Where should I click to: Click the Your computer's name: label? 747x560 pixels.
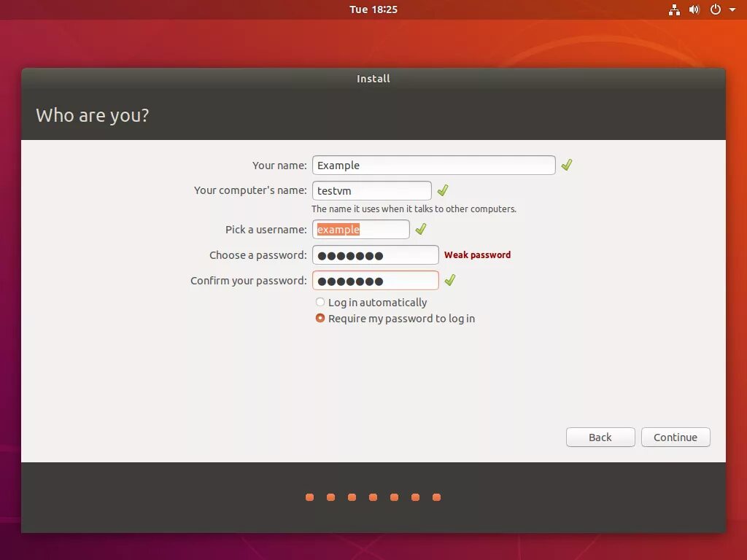tap(251, 190)
